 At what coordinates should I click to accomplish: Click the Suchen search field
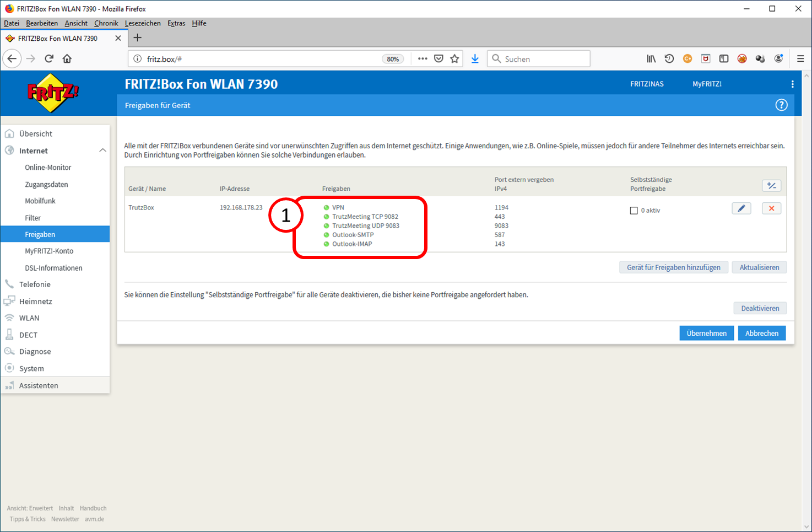coord(539,59)
